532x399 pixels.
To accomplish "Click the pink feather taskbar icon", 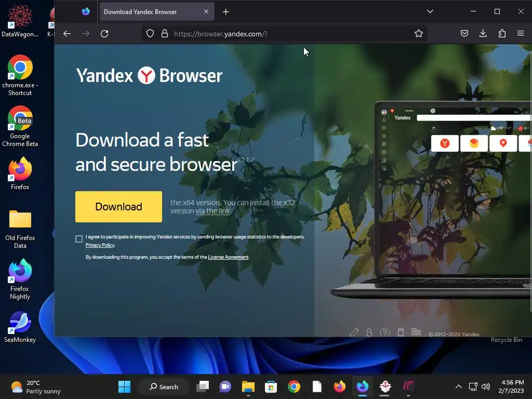I will click(408, 387).
